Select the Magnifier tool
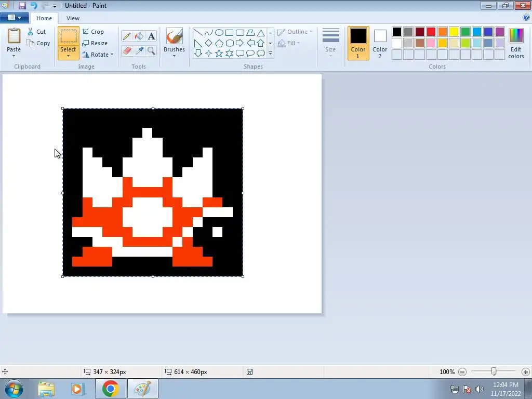This screenshot has height=399, width=532. tap(151, 51)
